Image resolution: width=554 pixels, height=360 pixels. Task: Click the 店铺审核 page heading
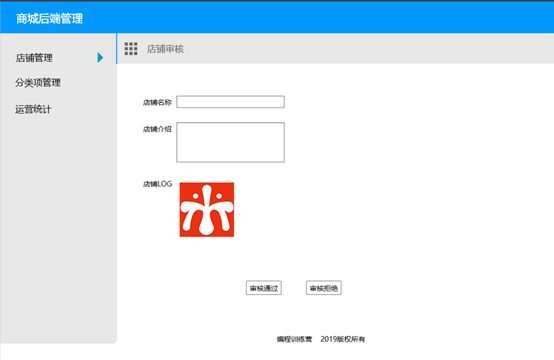click(165, 49)
